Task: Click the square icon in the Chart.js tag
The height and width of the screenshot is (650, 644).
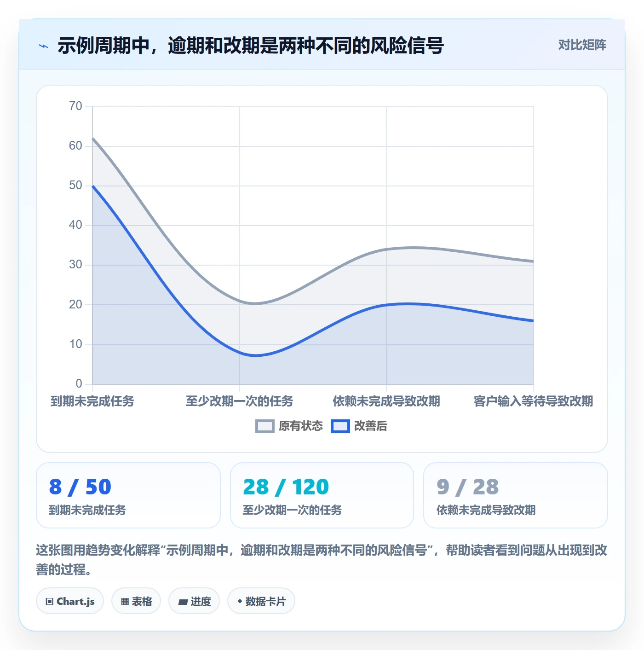Action: tap(50, 601)
